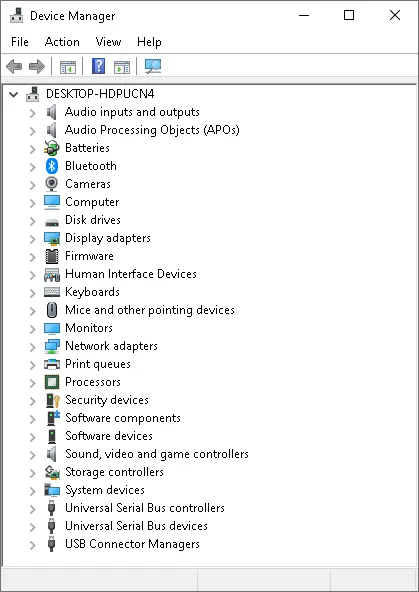Minimize the Device Manager window
The width and height of the screenshot is (419, 592).
(x=304, y=15)
